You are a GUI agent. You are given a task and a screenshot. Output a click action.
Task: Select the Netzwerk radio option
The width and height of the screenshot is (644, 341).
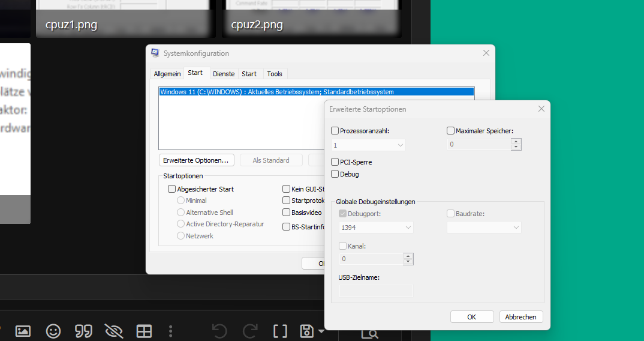(x=180, y=236)
